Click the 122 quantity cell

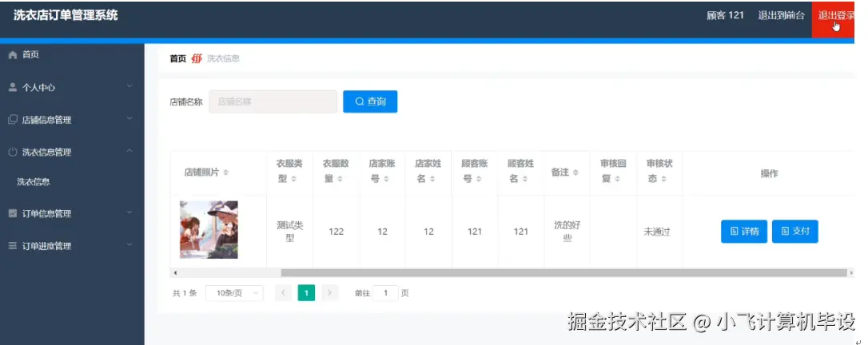pyautogui.click(x=336, y=232)
